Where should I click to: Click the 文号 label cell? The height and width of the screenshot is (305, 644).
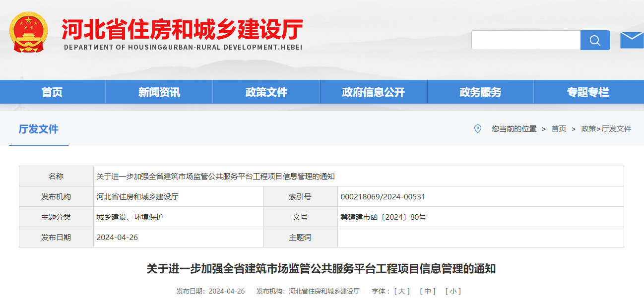coord(300,217)
